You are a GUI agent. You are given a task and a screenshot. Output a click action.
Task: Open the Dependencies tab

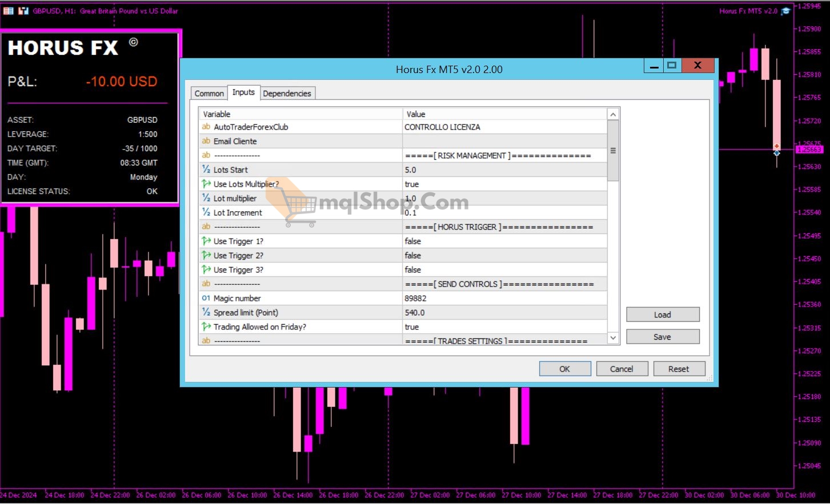click(287, 94)
